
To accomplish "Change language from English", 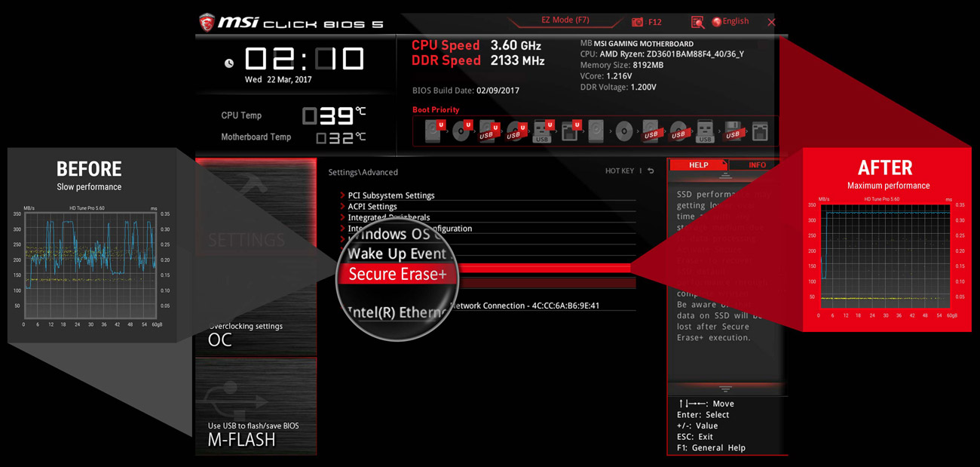I will click(736, 21).
